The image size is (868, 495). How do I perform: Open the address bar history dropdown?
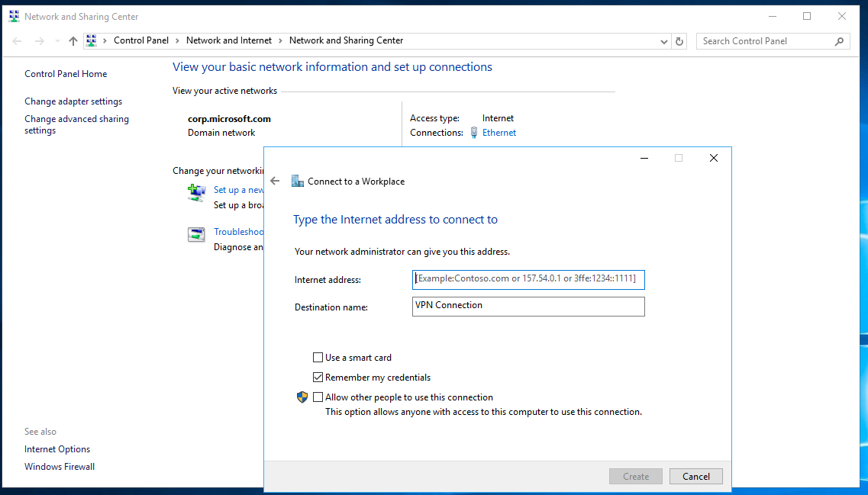[663, 41]
